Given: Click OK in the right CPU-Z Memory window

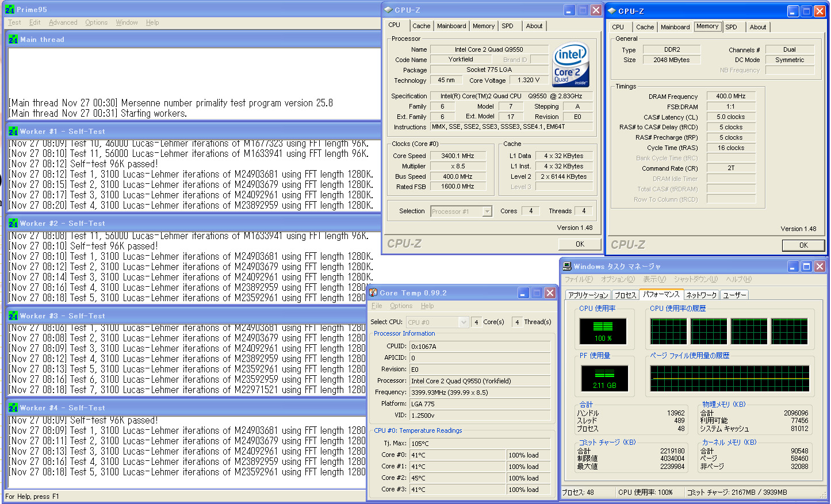Looking at the screenshot, I should click(803, 245).
